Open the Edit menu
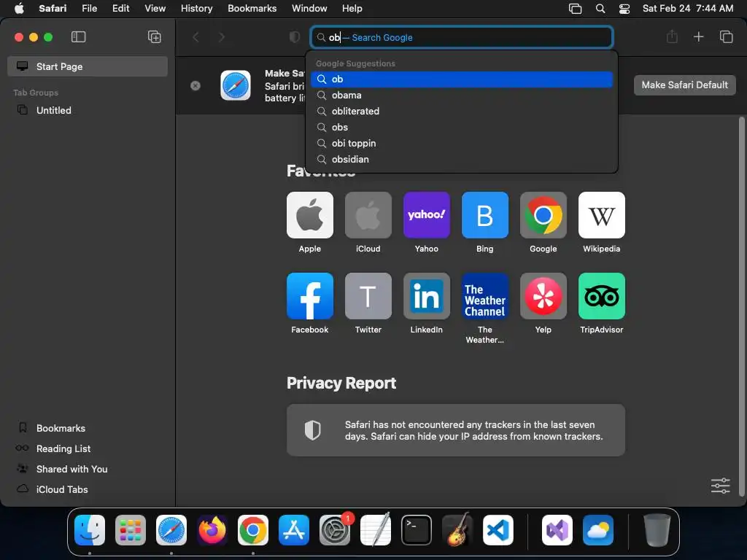 click(x=120, y=8)
